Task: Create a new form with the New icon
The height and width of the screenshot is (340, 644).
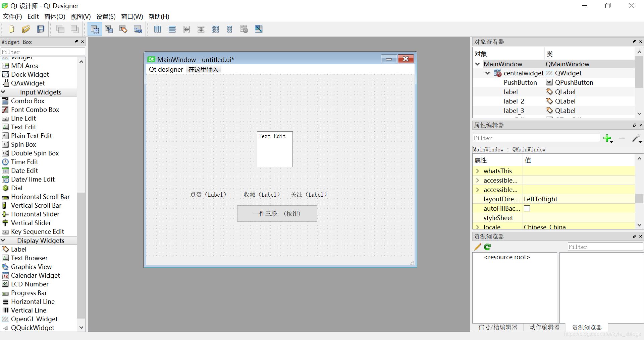Action: tap(11, 29)
